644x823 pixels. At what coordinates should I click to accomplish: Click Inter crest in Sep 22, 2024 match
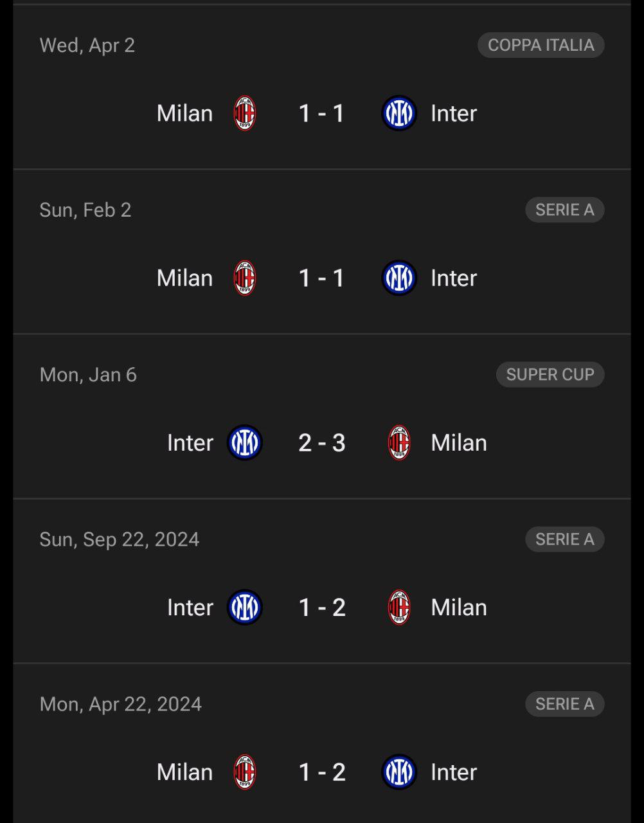pyautogui.click(x=244, y=607)
